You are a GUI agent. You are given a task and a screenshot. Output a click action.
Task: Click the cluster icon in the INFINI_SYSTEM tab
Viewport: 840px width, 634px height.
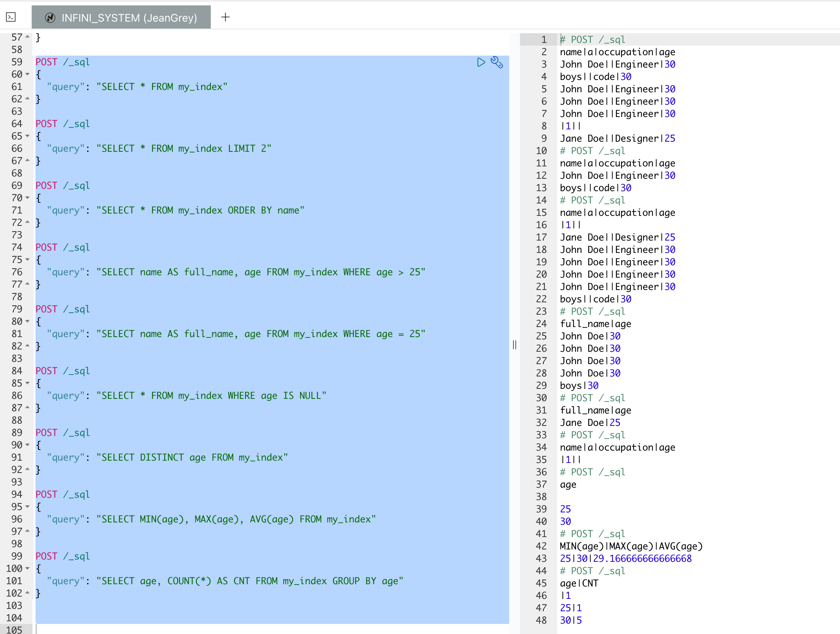click(50, 18)
